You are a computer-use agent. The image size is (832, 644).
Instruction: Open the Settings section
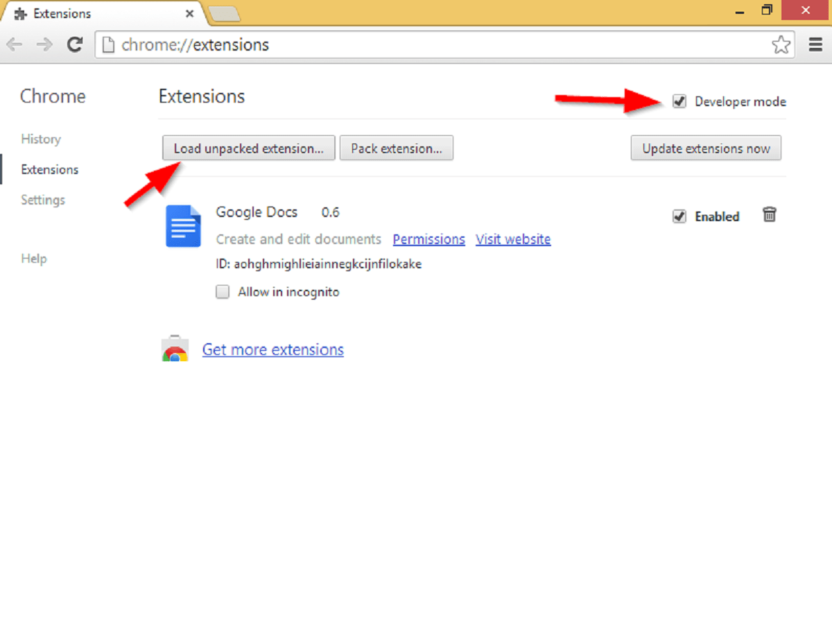click(43, 200)
